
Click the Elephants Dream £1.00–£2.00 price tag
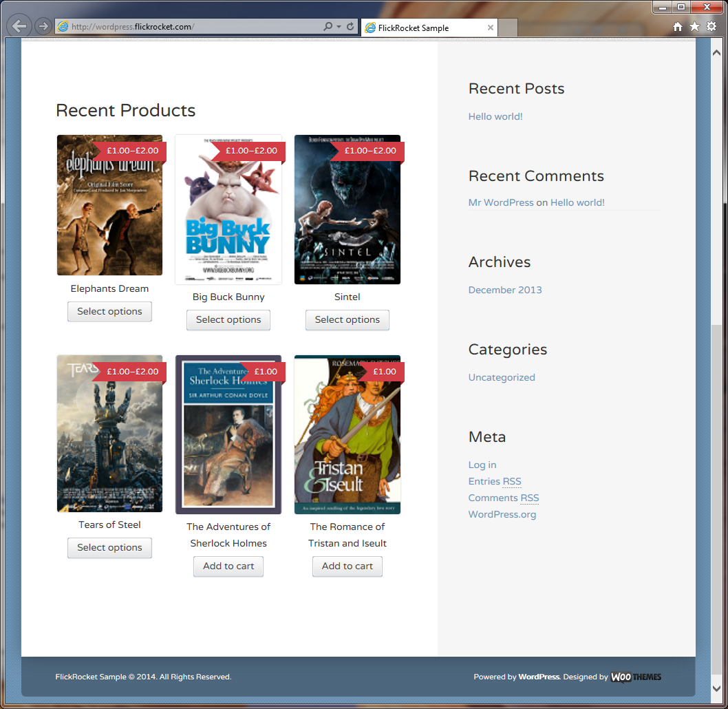129,151
